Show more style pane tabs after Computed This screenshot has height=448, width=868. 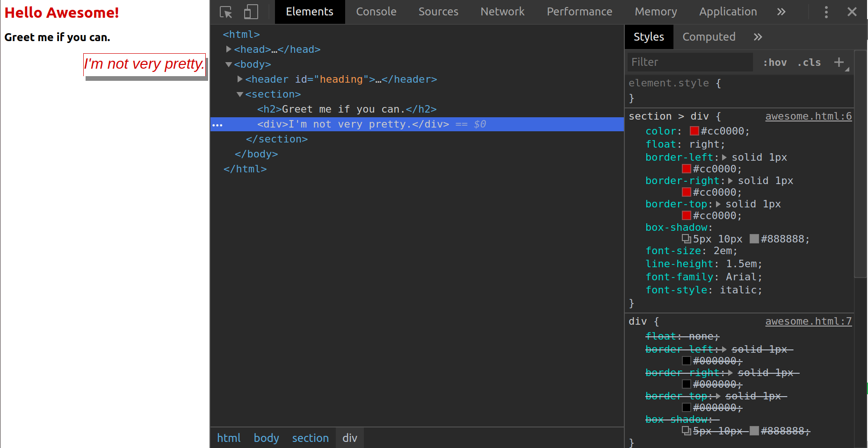758,37
